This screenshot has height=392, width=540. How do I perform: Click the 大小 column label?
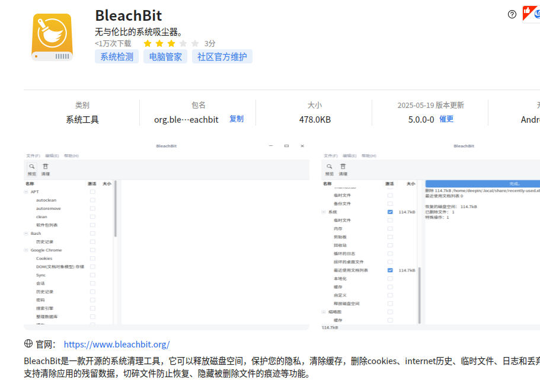pos(315,105)
